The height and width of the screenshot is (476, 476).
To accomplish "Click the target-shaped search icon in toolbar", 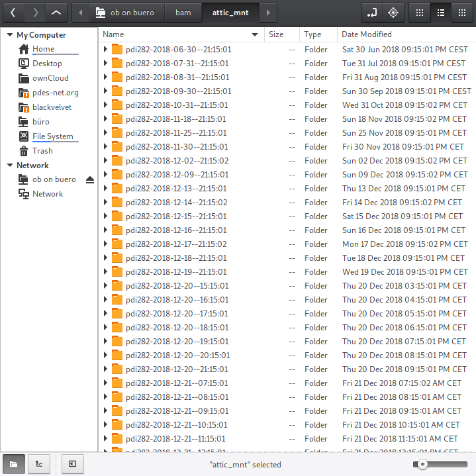I will (x=393, y=13).
